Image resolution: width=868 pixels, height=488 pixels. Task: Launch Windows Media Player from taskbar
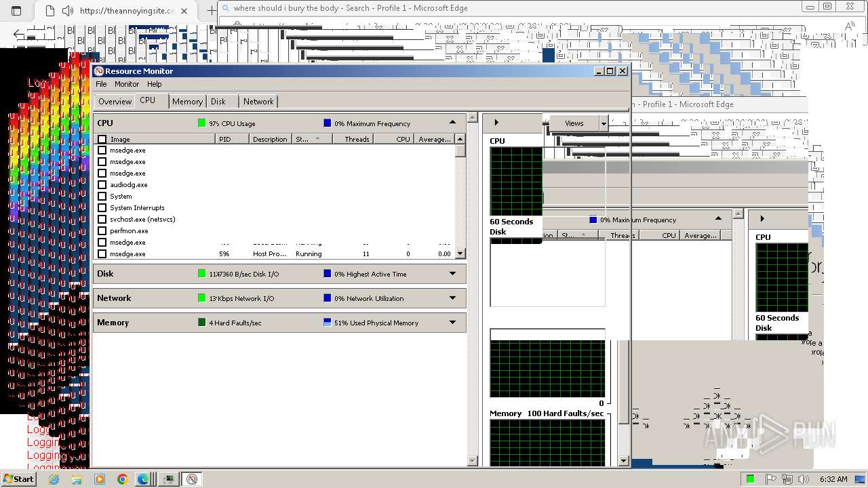coord(100,479)
